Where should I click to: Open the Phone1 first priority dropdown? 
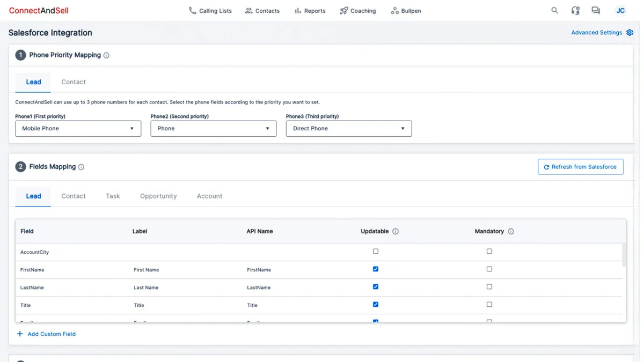[78, 128]
